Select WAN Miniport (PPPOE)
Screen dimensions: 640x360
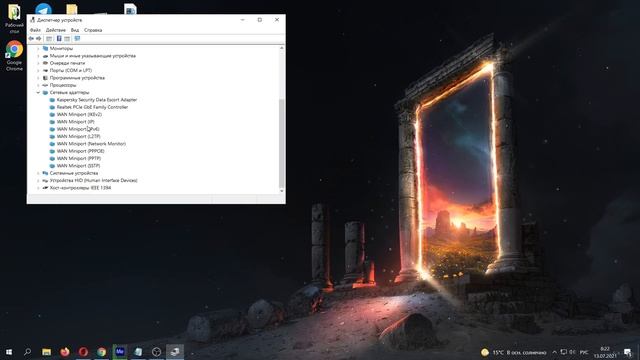[80, 151]
